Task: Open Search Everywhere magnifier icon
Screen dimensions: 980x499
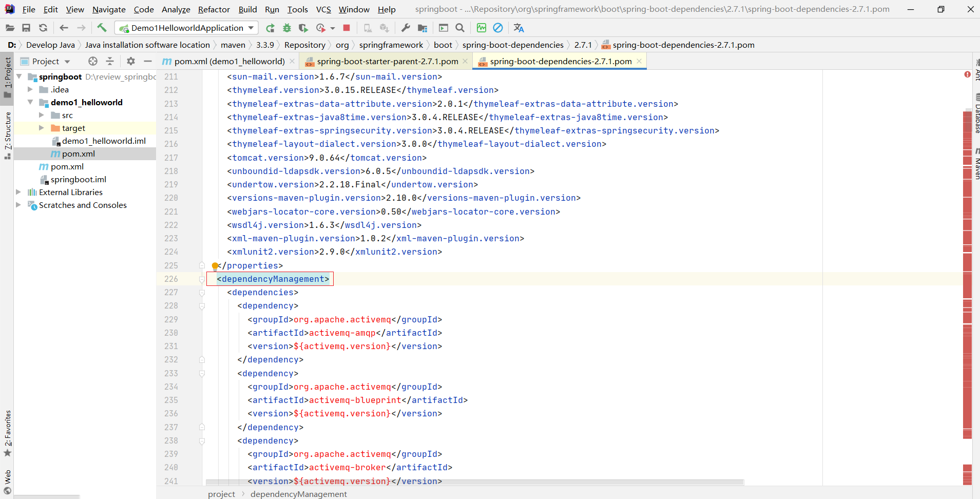Action: point(460,28)
